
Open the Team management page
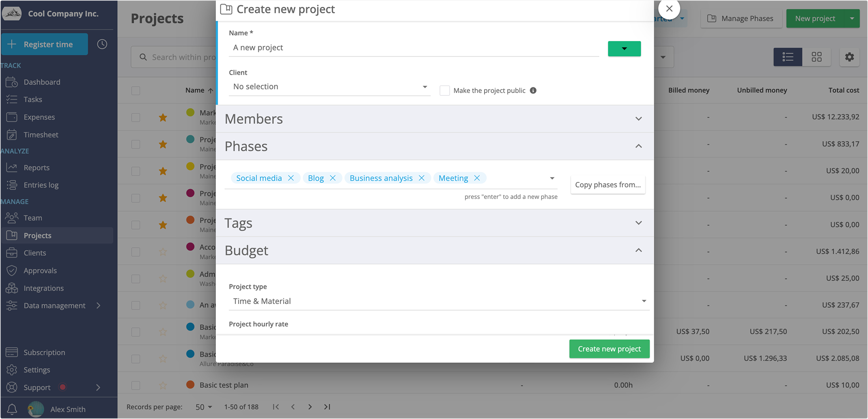click(x=33, y=218)
